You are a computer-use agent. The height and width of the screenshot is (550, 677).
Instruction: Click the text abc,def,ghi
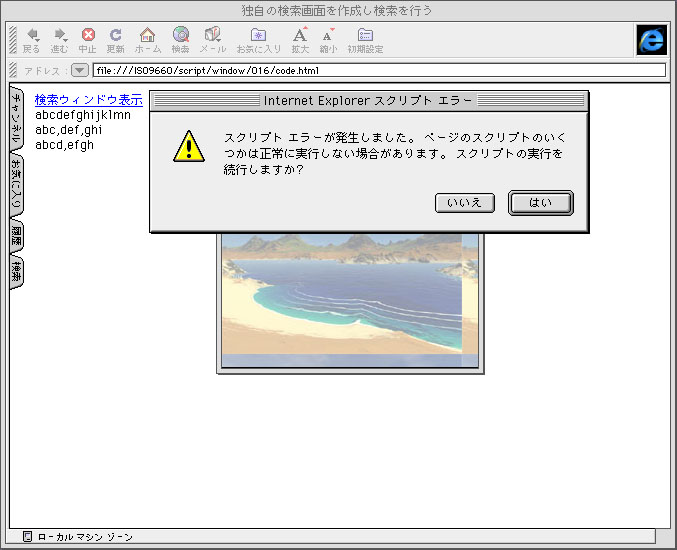[x=69, y=130]
